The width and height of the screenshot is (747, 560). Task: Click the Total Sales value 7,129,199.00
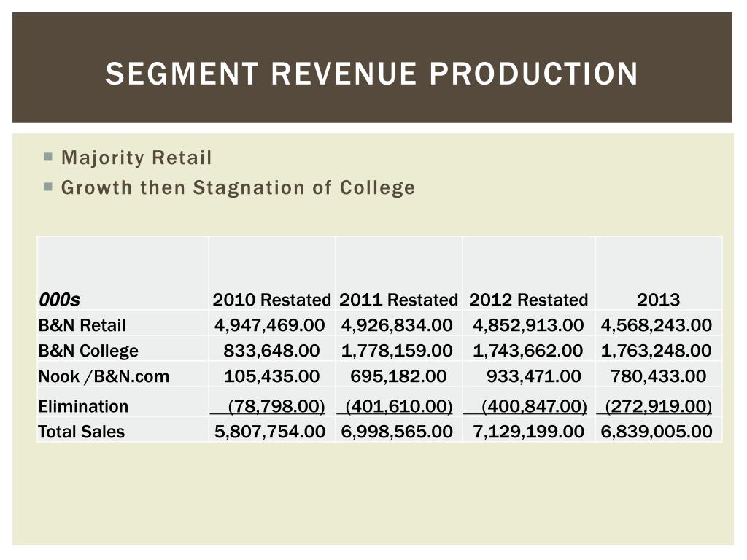[528, 432]
